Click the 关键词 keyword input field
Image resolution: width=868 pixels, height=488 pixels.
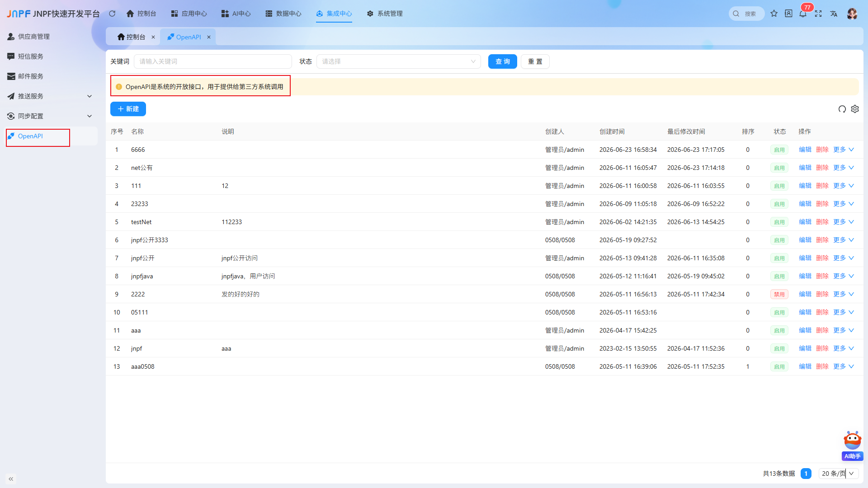click(213, 61)
